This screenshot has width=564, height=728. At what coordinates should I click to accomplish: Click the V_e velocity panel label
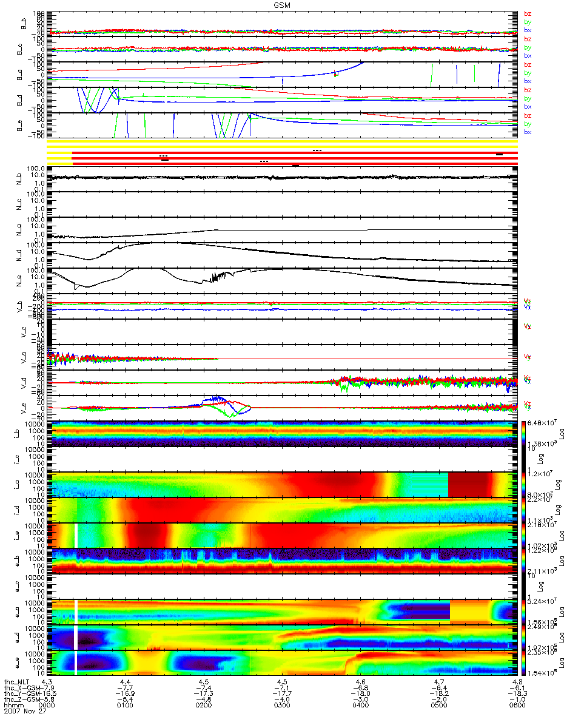click(24, 408)
